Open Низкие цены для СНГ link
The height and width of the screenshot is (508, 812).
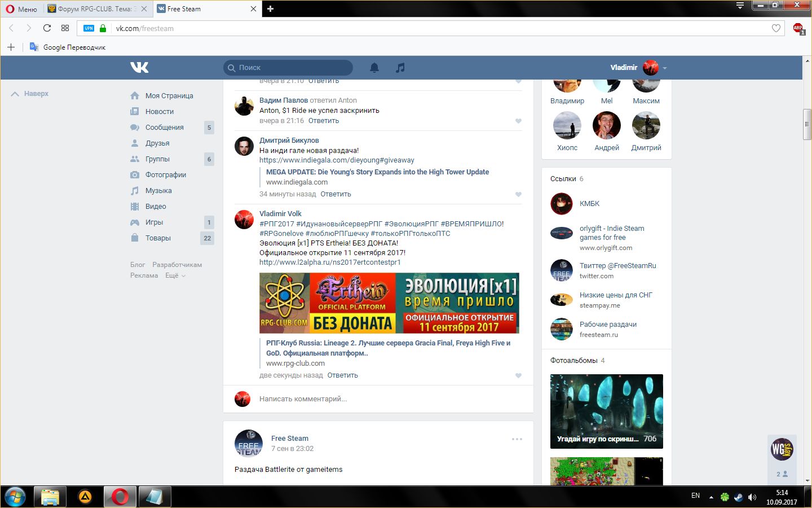pos(616,295)
